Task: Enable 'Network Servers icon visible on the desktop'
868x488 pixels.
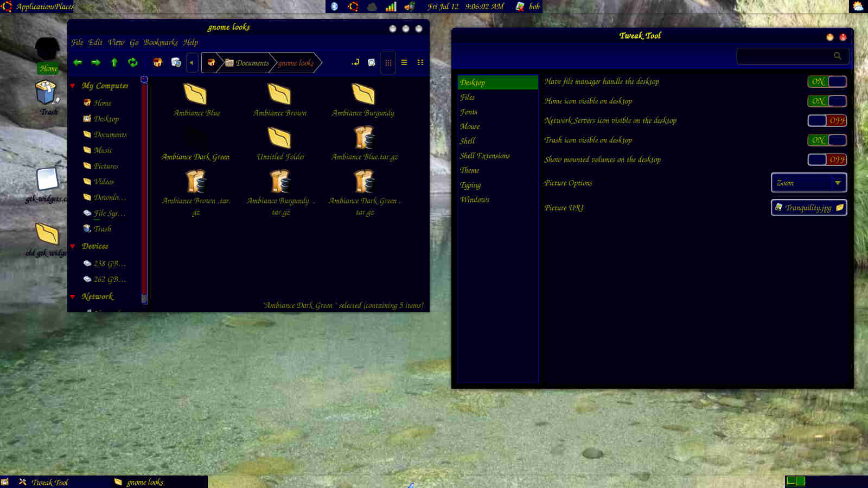Action: coord(827,120)
